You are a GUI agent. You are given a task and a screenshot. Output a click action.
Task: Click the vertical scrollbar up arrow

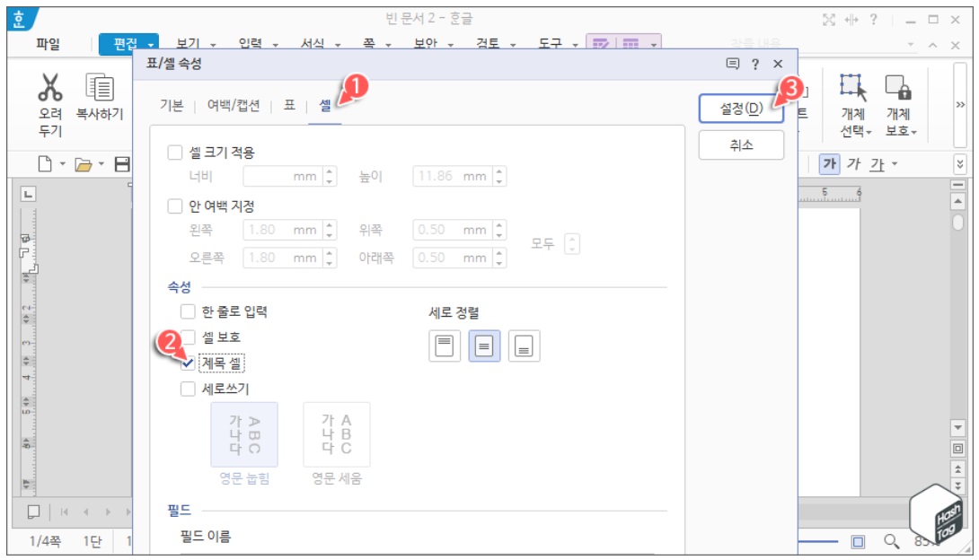tap(957, 201)
